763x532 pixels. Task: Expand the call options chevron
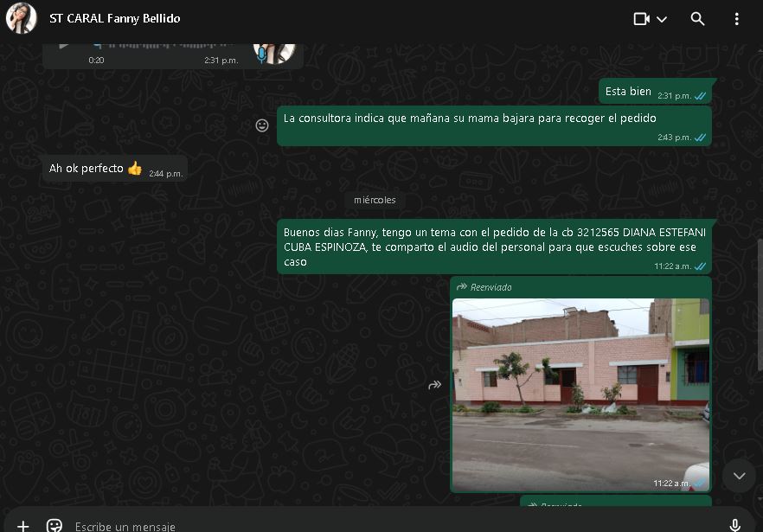point(663,19)
